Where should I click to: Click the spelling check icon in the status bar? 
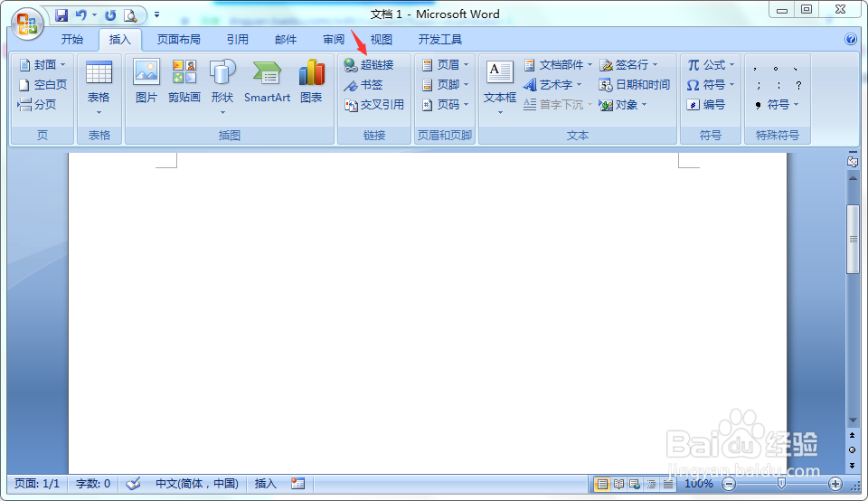[133, 484]
